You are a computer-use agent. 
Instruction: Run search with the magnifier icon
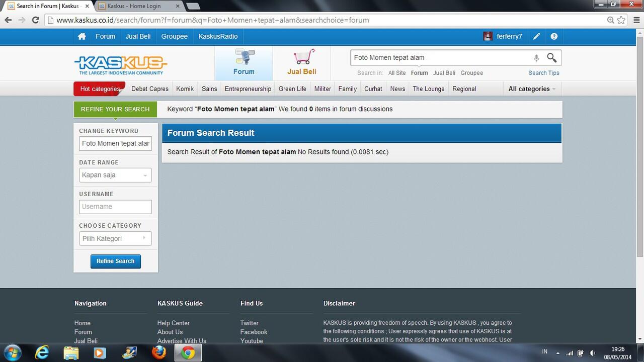[552, 58]
